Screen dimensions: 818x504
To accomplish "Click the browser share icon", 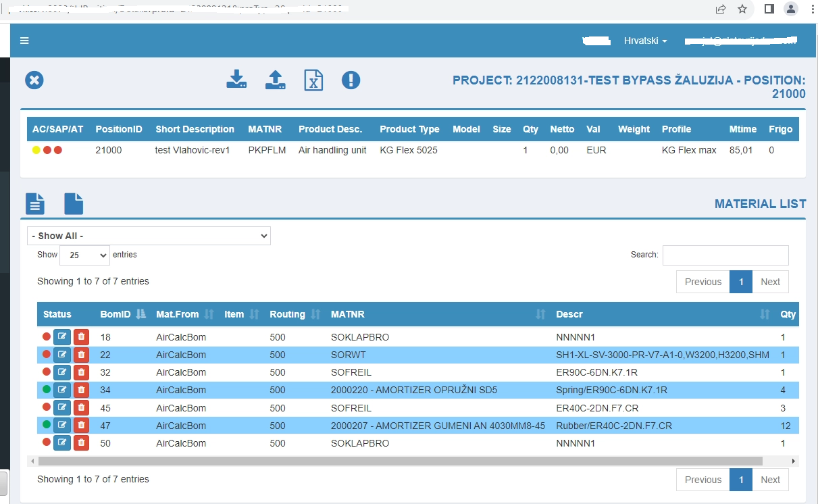I will (x=721, y=9).
